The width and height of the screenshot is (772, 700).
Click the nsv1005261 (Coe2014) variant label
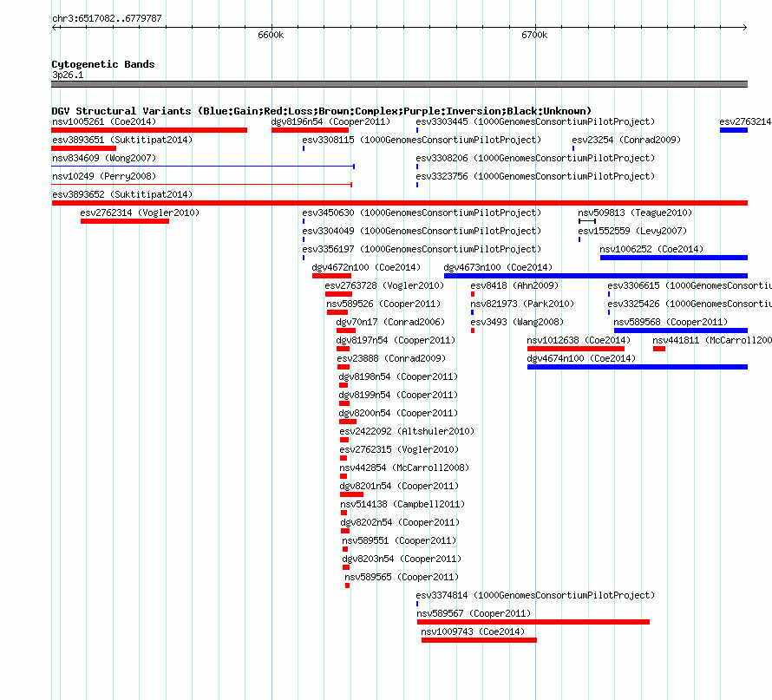tap(104, 121)
